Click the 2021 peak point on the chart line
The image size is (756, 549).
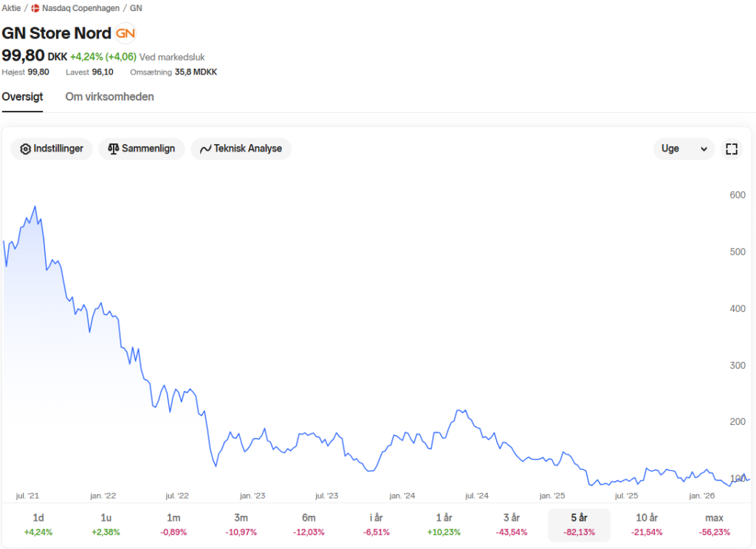click(x=35, y=207)
